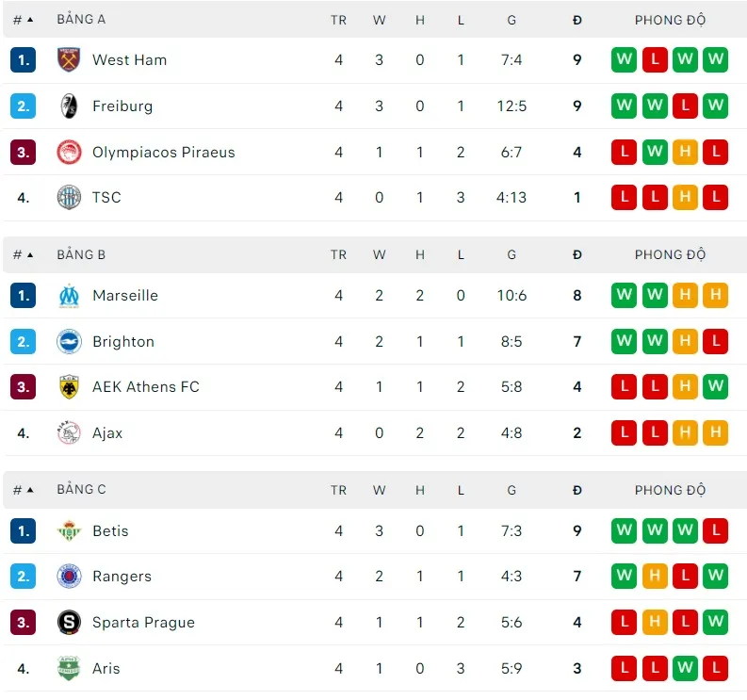Click the Aris team name
Image resolution: width=747 pixels, height=700 pixels.
click(x=106, y=668)
